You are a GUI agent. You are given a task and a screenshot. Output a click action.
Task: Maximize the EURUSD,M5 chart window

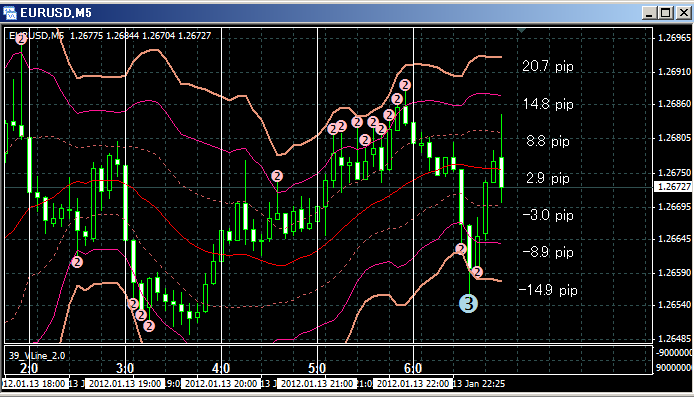(666, 13)
